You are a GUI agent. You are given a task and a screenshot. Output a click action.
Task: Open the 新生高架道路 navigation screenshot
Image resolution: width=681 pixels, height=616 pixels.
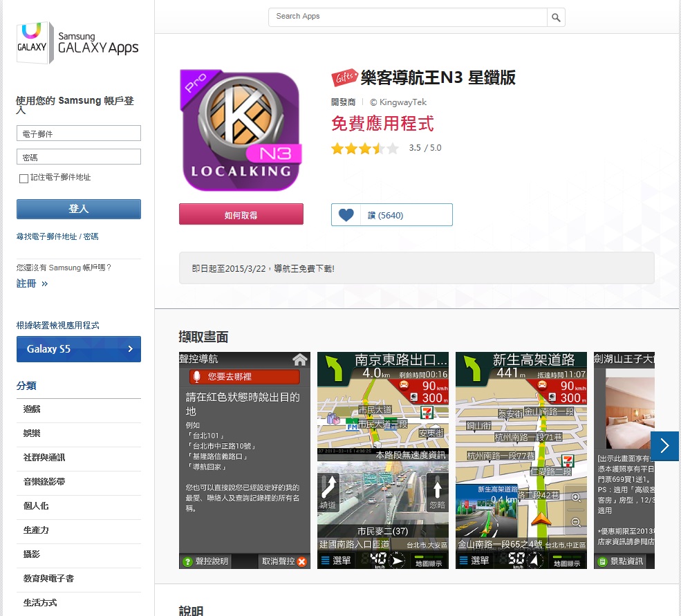[x=521, y=460]
